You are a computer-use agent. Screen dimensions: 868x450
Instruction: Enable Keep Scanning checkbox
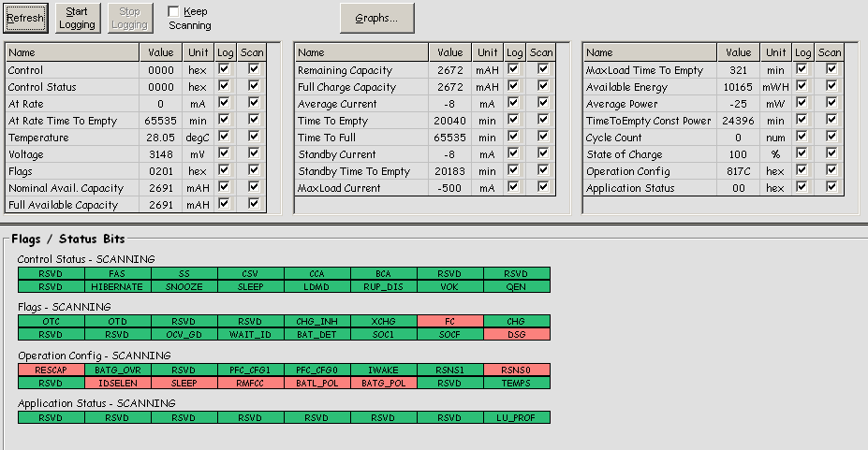coord(174,11)
